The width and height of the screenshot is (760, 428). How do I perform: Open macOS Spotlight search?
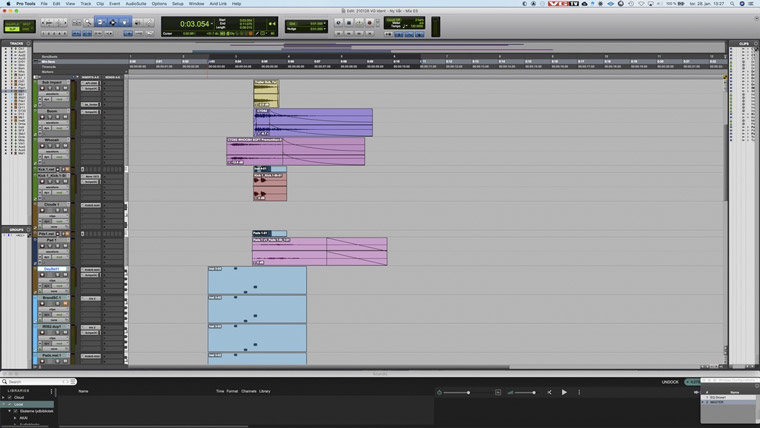(x=732, y=3)
